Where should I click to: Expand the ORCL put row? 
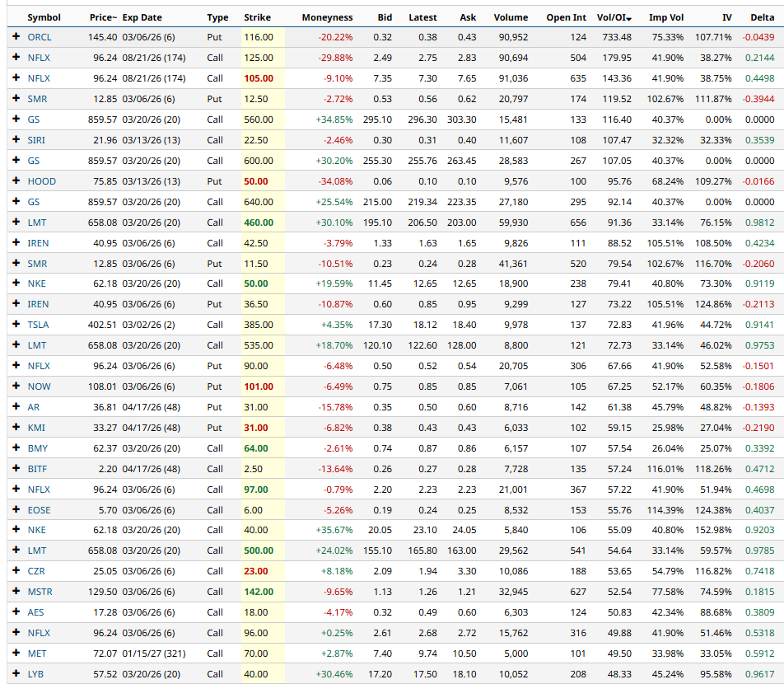tap(16, 37)
